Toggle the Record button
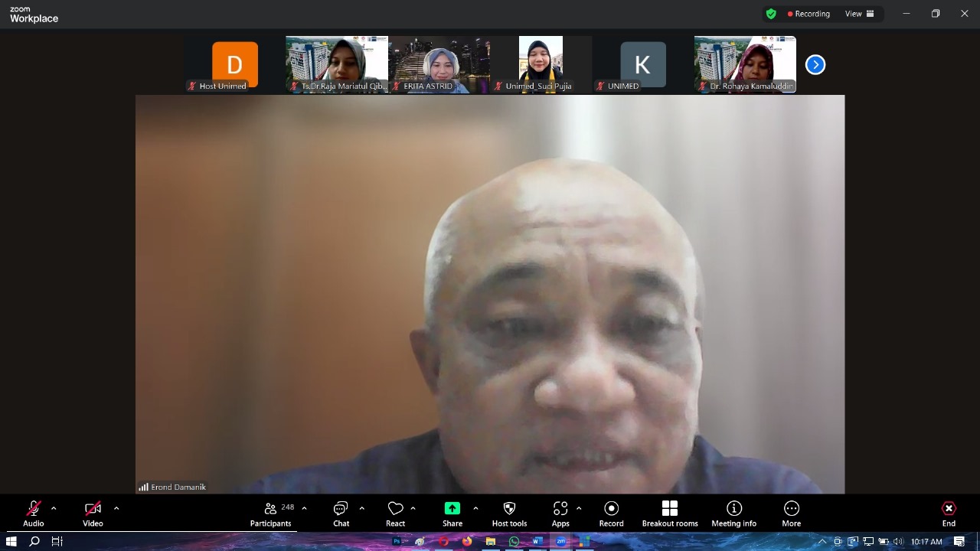980x551 pixels. point(611,509)
